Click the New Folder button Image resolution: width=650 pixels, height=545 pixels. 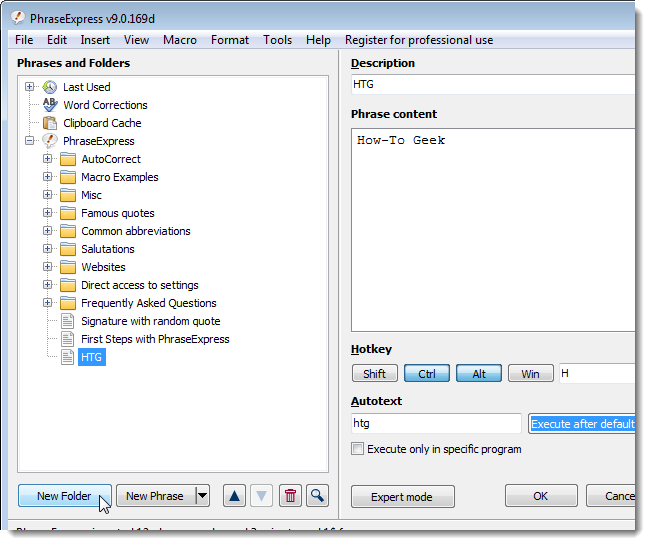[65, 496]
